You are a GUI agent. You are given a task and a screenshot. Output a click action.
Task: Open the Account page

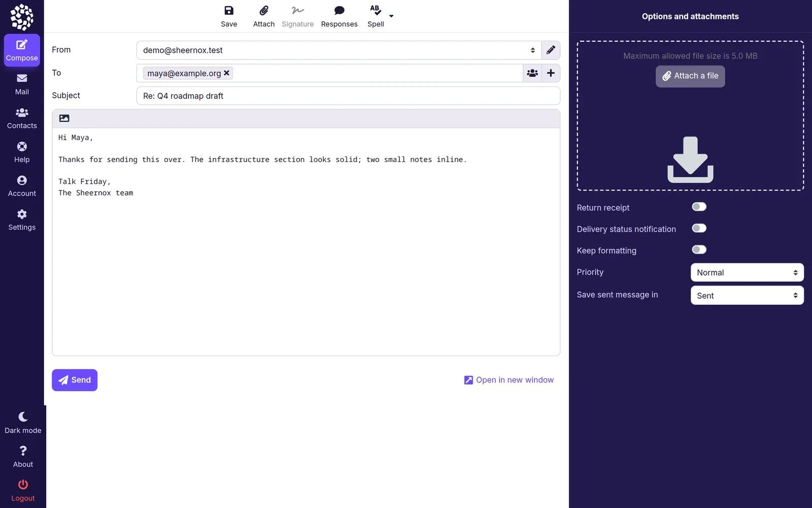(22, 186)
